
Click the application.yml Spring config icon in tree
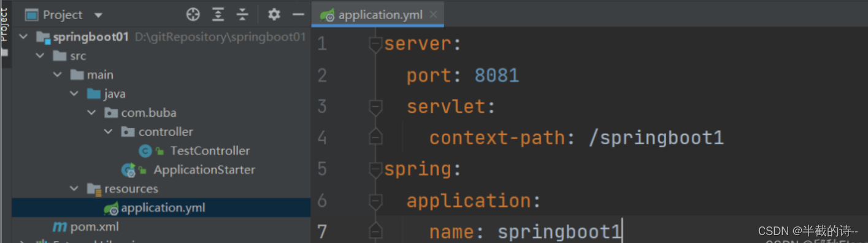111,209
